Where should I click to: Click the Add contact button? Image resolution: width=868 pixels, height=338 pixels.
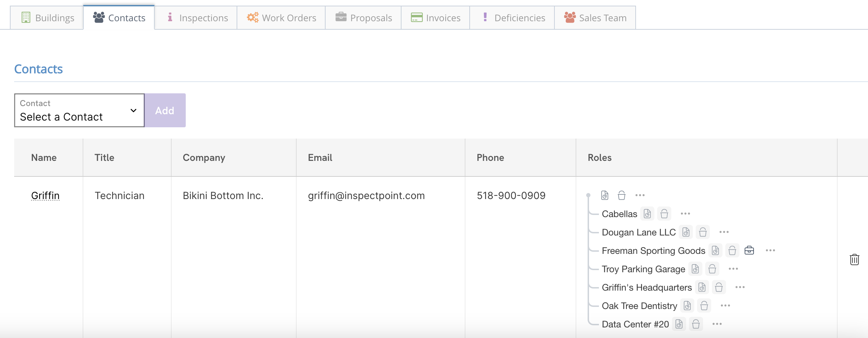click(165, 110)
